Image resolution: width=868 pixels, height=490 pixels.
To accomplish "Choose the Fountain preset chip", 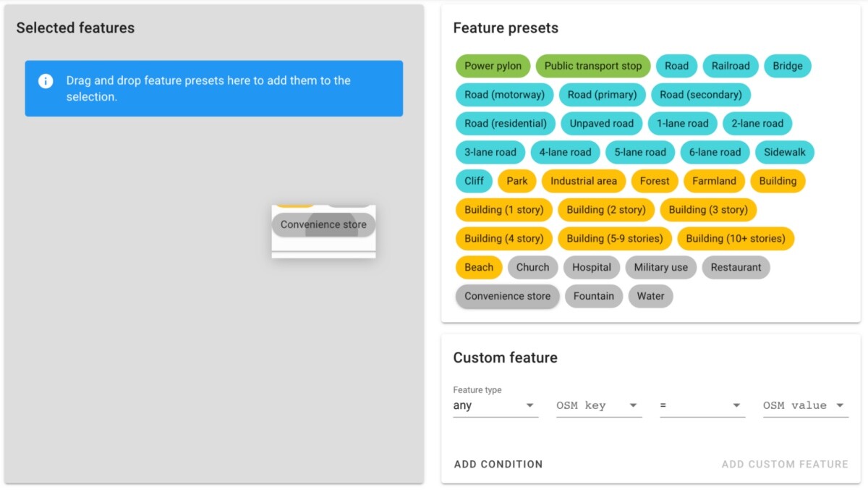I will click(x=593, y=296).
